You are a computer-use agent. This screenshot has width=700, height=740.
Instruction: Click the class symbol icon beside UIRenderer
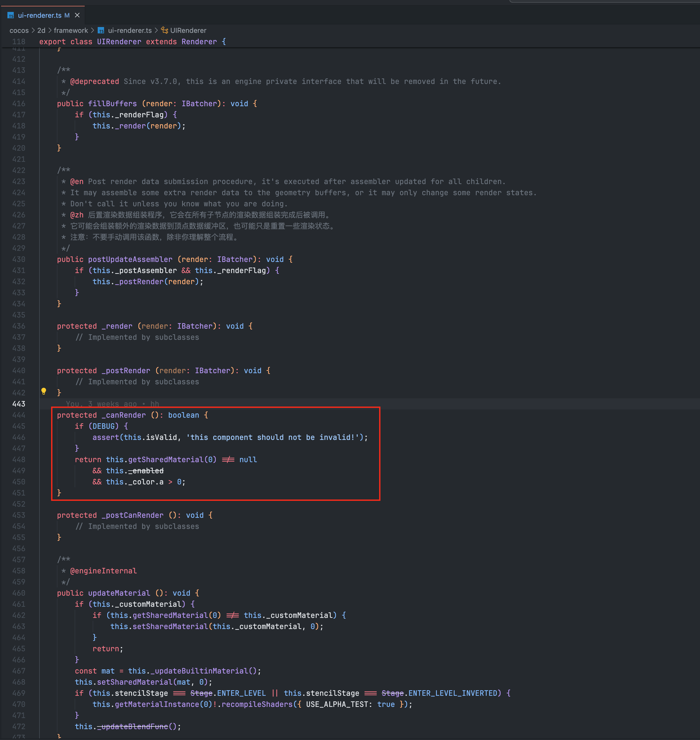164,30
